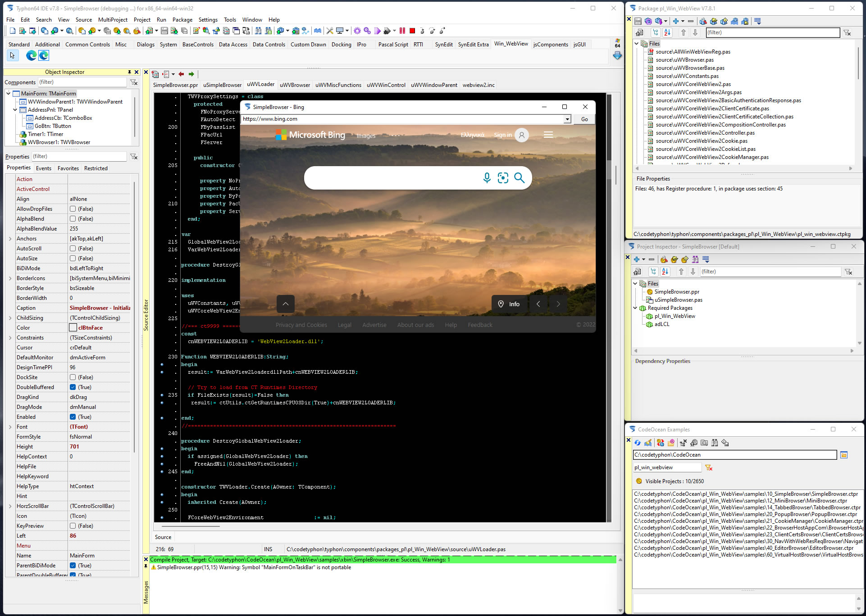Open the Events tab in Object Inspector
The image size is (866, 616).
(x=44, y=168)
